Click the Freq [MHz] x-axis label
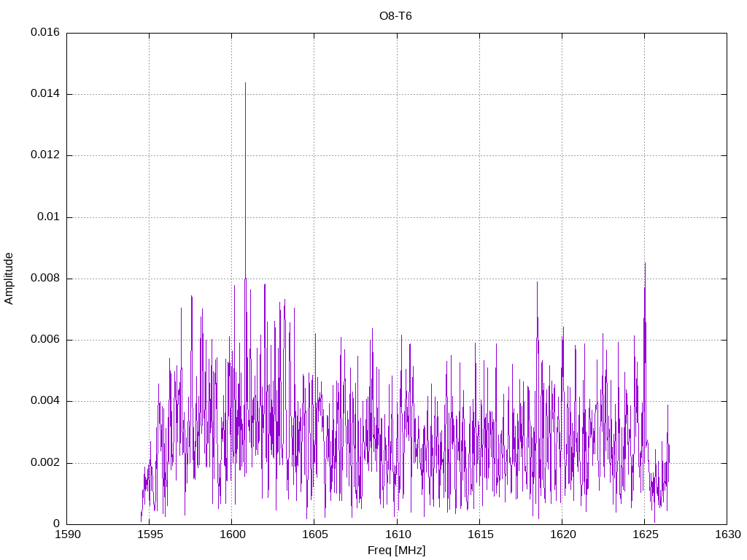This screenshot has height=560, width=747. click(396, 551)
